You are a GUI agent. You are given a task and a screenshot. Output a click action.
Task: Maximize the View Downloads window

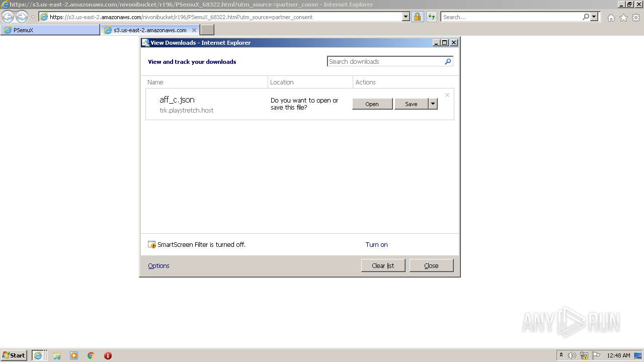pos(445,43)
